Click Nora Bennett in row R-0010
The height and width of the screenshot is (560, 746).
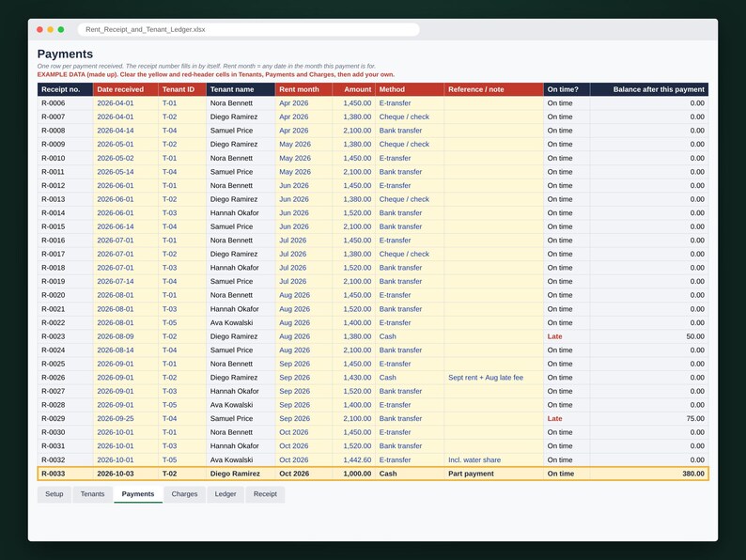241,158
